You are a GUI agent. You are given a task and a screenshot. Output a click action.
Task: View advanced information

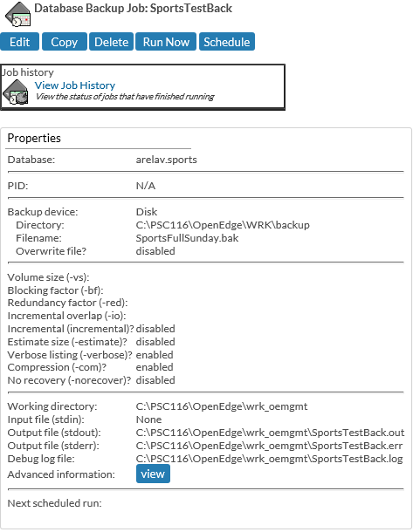[x=153, y=474]
